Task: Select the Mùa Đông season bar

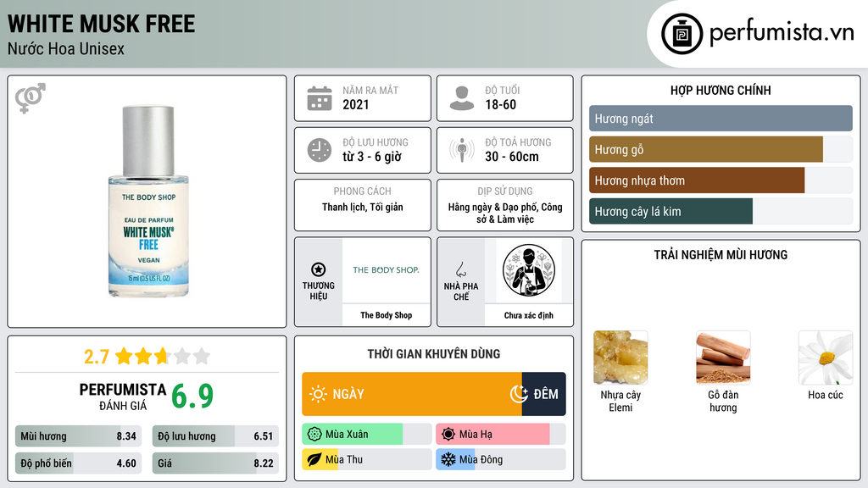Action: tap(500, 459)
